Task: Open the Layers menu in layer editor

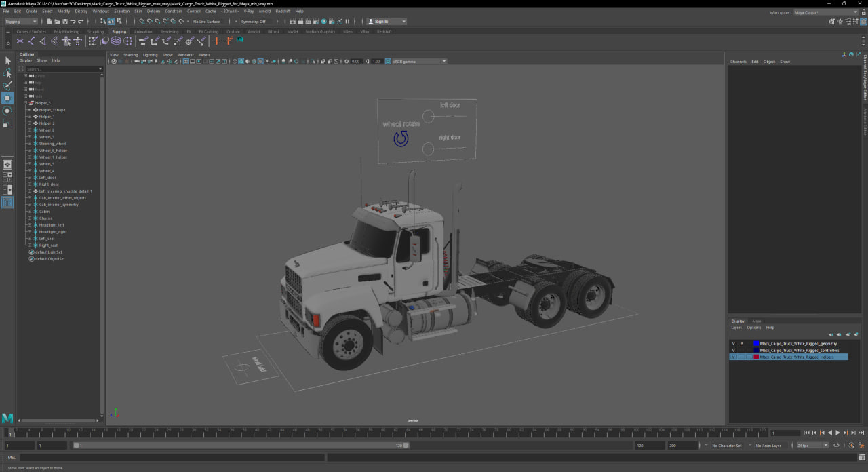Action: 736,328
